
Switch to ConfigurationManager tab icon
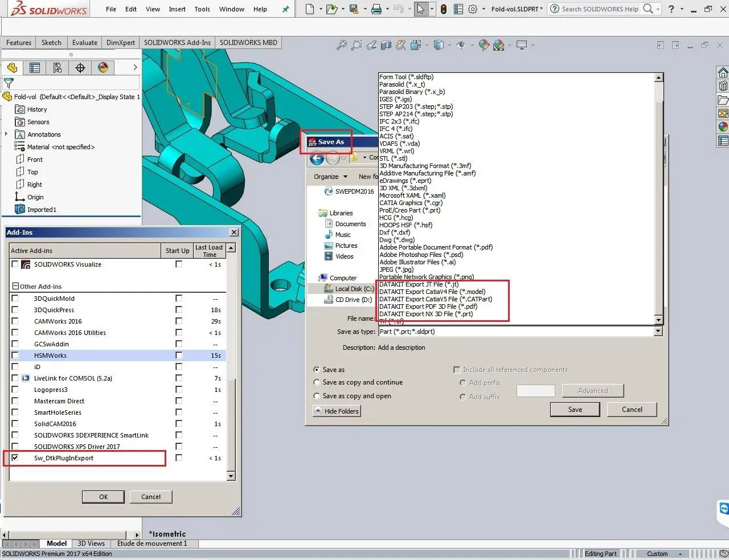pos(58,68)
